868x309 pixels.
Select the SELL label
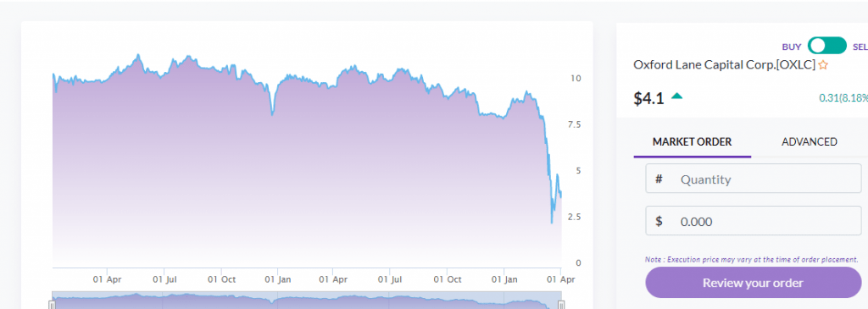860,47
